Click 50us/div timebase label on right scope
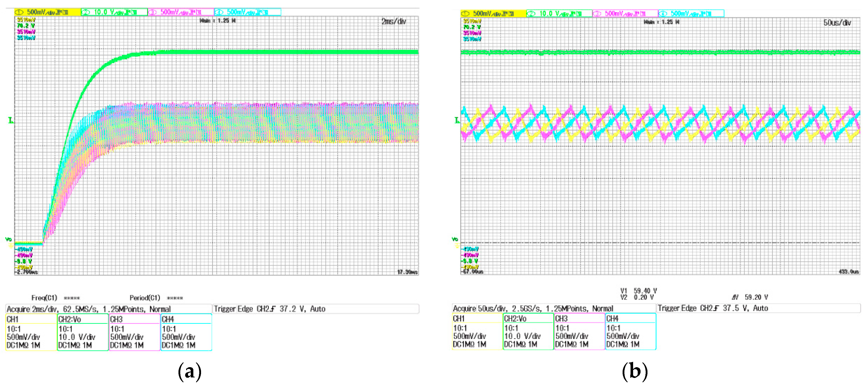The image size is (868, 390). click(837, 23)
